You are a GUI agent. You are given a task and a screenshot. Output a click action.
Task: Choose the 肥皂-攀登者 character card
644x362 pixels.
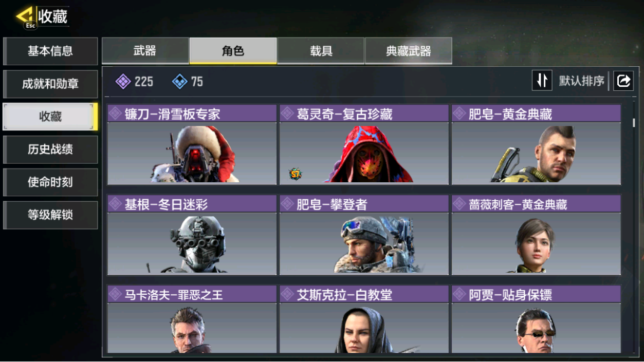364,235
